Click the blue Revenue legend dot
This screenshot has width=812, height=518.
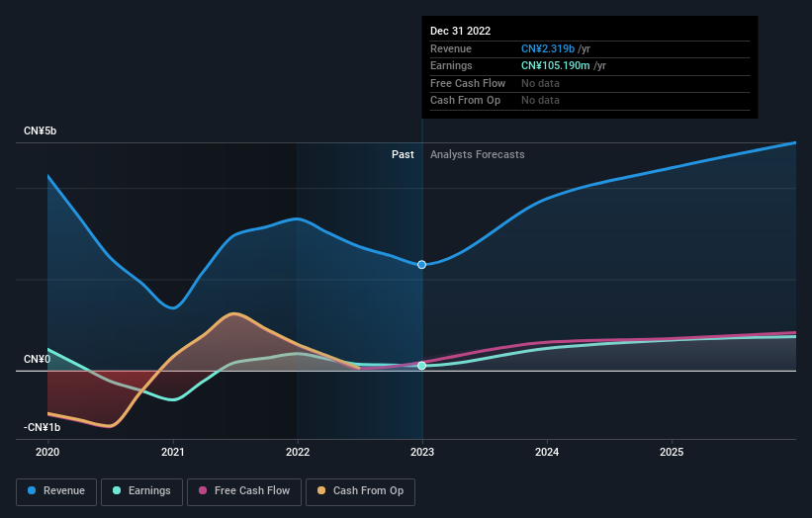[x=32, y=490]
